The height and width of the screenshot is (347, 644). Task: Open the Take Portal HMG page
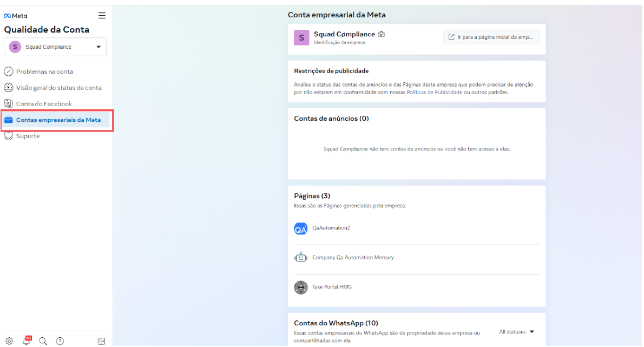click(332, 287)
